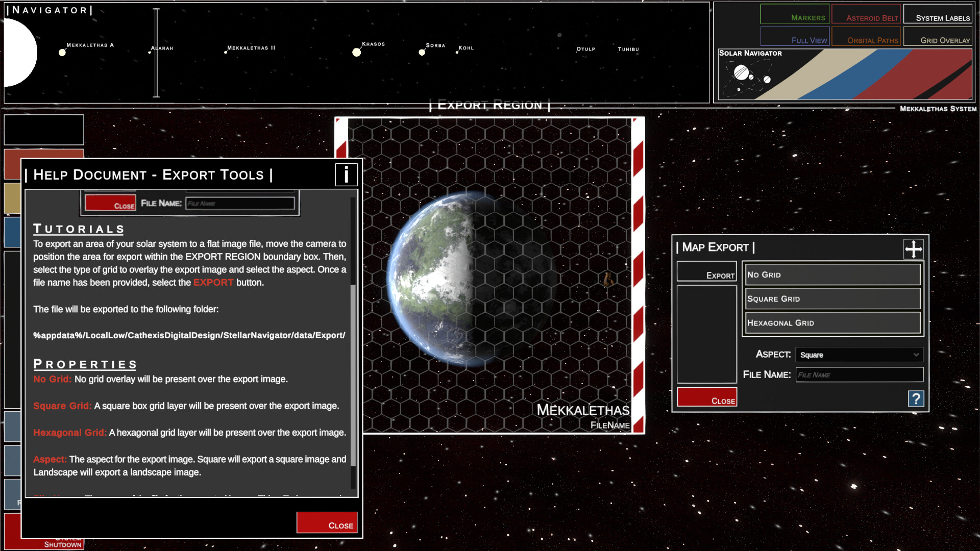Toggle Orbital Paths display
The width and height of the screenshot is (980, 551).
pos(866,36)
